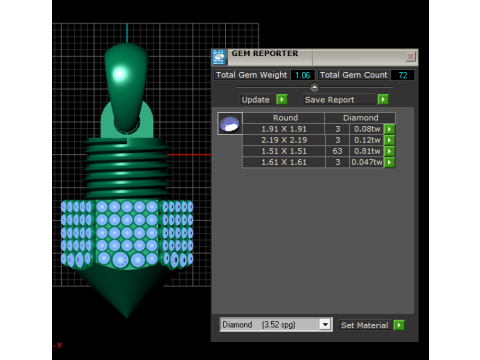Click the green arrow next to Update
Image resolution: width=480 pixels, height=360 pixels.
pyautogui.click(x=282, y=100)
